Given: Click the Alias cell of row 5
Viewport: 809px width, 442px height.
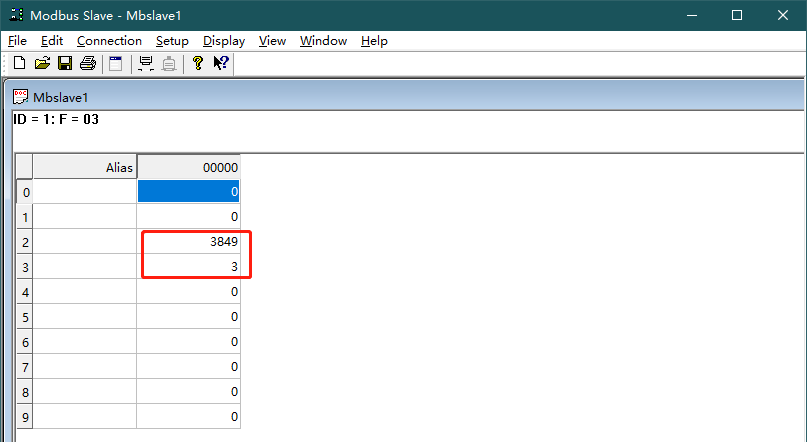Looking at the screenshot, I should tap(85, 317).
